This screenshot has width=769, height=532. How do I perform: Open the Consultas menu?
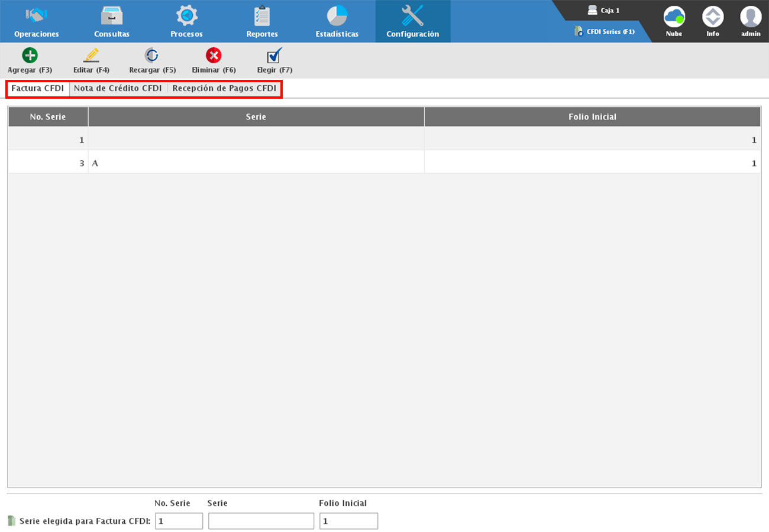pos(112,21)
